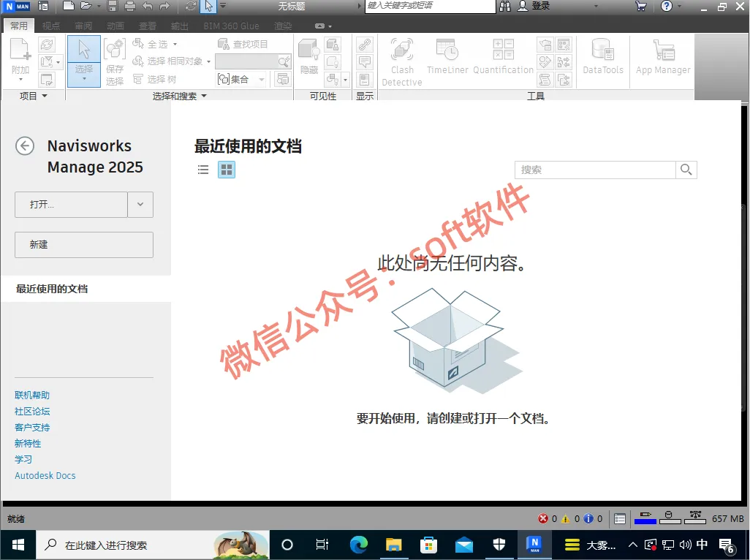Click the binoculars search icon
The height and width of the screenshot is (560, 750).
click(505, 7)
